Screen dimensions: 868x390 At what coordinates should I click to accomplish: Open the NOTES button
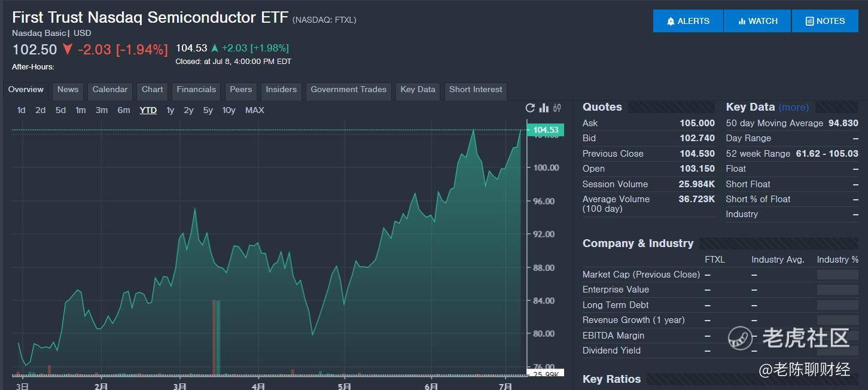[x=825, y=21]
